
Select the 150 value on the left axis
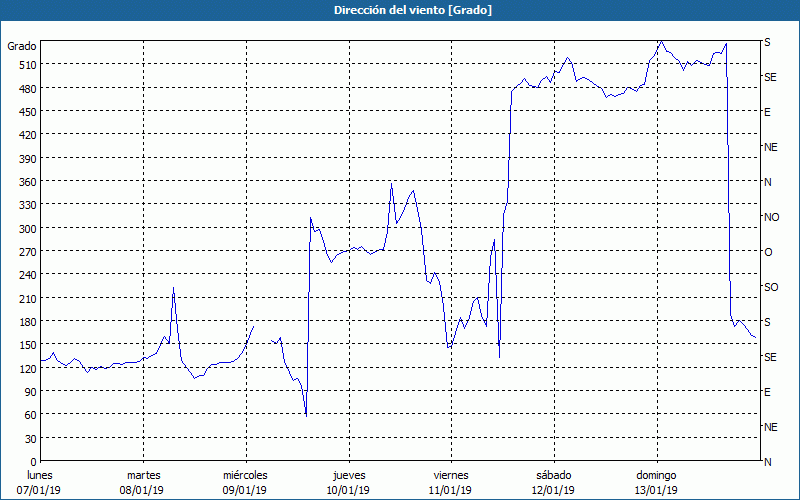click(29, 345)
